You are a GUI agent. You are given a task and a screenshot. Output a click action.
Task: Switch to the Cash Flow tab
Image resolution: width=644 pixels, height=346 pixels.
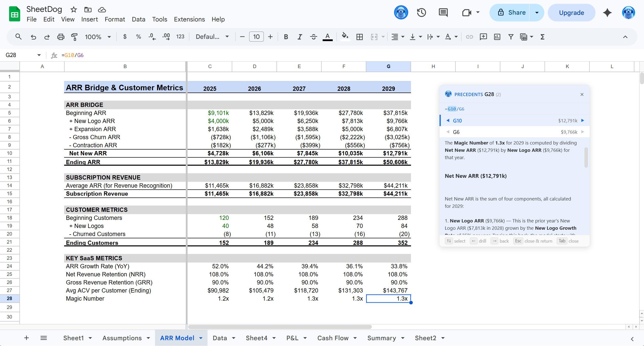(x=333, y=338)
